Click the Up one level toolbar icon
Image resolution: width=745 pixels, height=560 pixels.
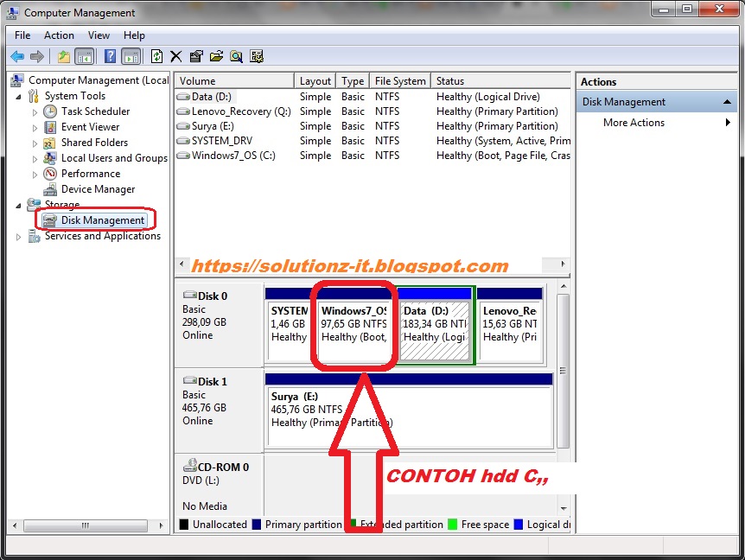point(64,57)
